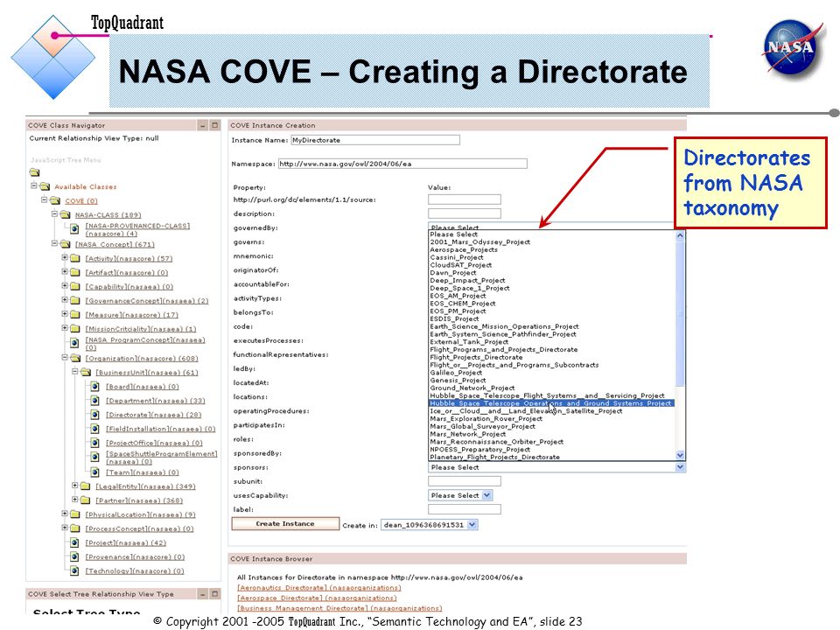Click the FieldInstallation class icon
The height and width of the screenshot is (630, 840).
95,429
